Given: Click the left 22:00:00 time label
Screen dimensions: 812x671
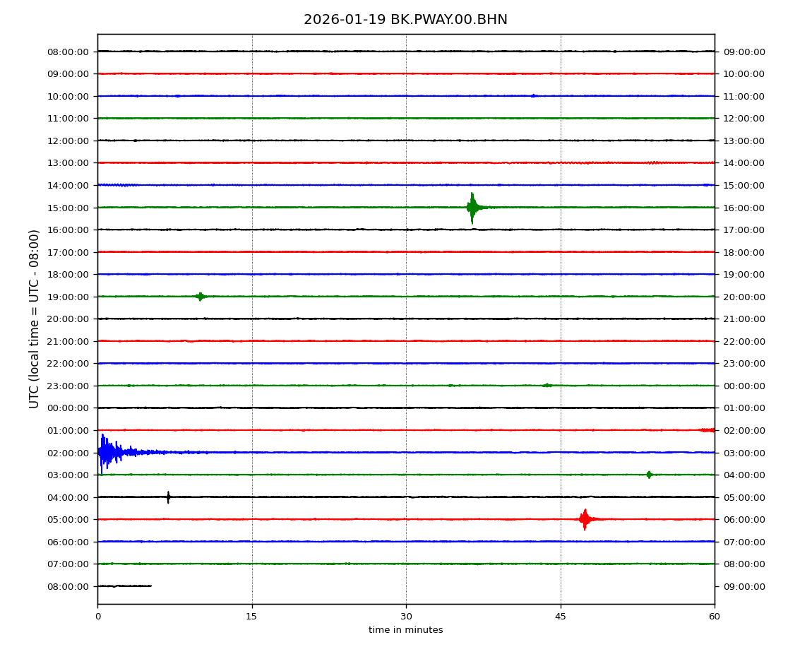Looking at the screenshot, I should click(x=69, y=363).
